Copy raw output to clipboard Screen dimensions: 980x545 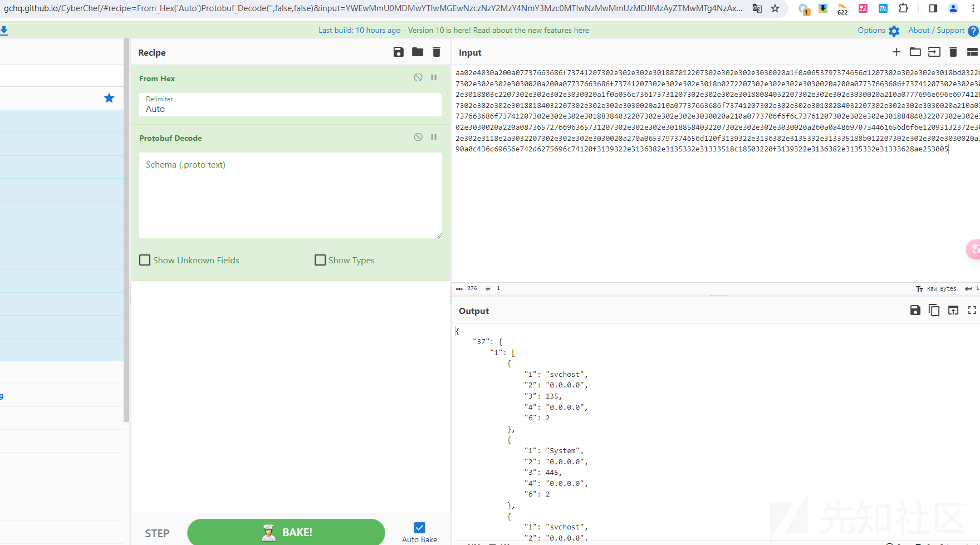coord(934,310)
